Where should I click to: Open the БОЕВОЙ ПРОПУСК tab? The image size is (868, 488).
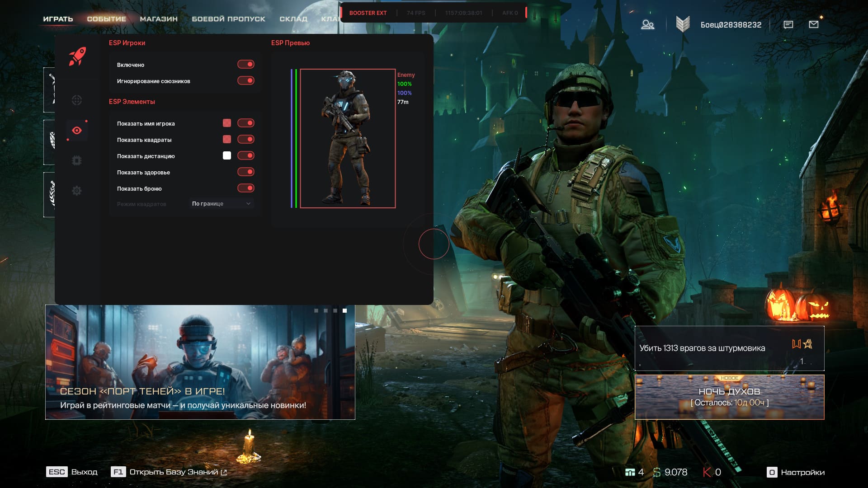coord(228,19)
